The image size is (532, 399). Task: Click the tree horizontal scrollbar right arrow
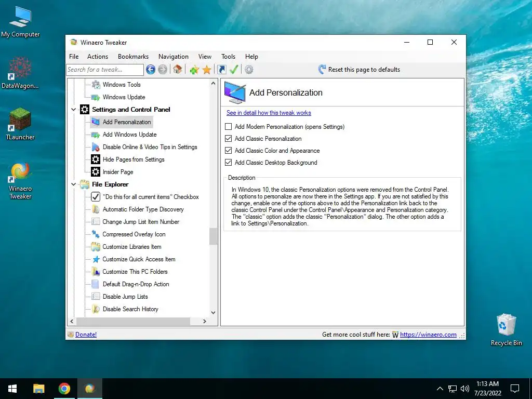coord(205,321)
